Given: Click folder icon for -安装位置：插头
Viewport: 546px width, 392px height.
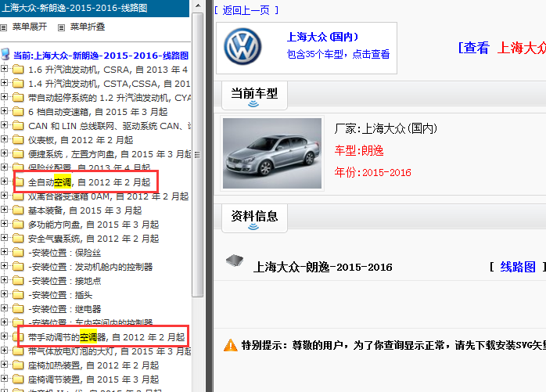Looking at the screenshot, I should point(18,295).
